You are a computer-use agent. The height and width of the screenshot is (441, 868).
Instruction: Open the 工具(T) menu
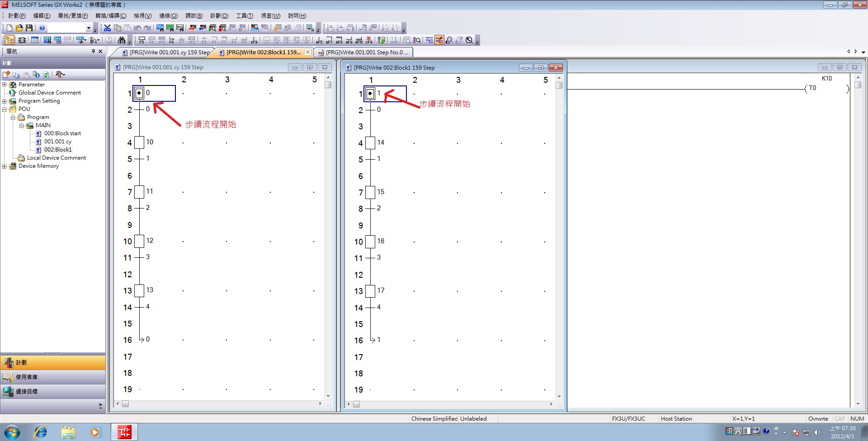244,16
